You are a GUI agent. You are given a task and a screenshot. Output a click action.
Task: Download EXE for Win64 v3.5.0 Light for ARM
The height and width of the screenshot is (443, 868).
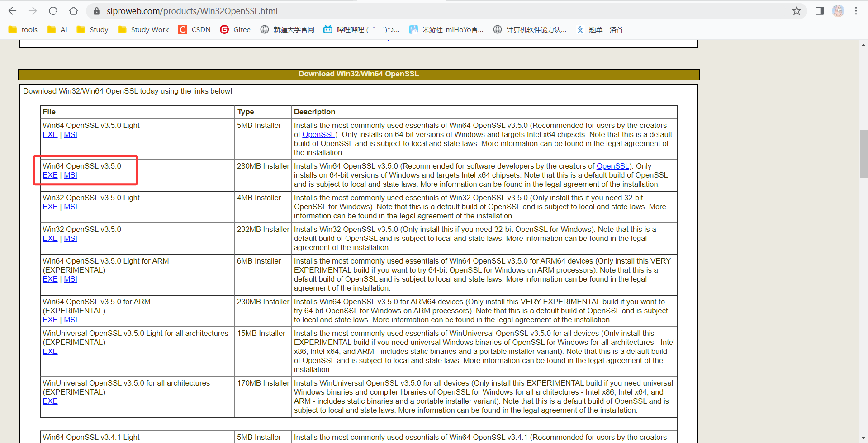coord(50,279)
